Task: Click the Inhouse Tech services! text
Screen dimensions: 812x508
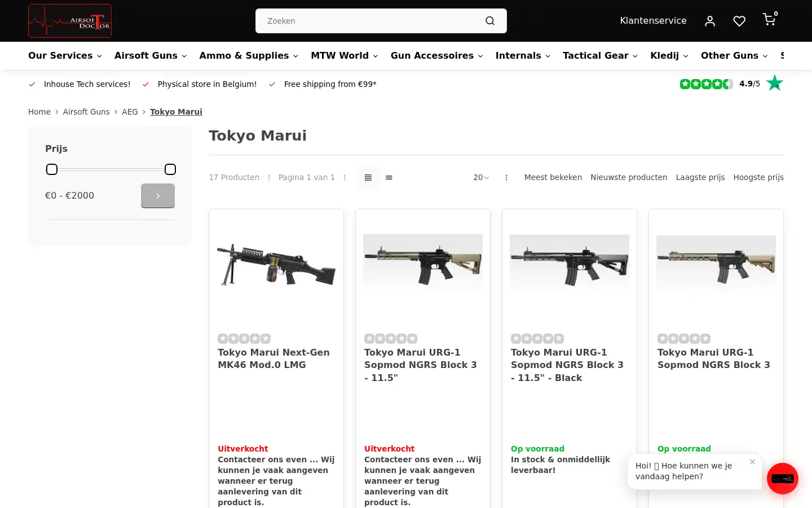Action: tap(87, 84)
